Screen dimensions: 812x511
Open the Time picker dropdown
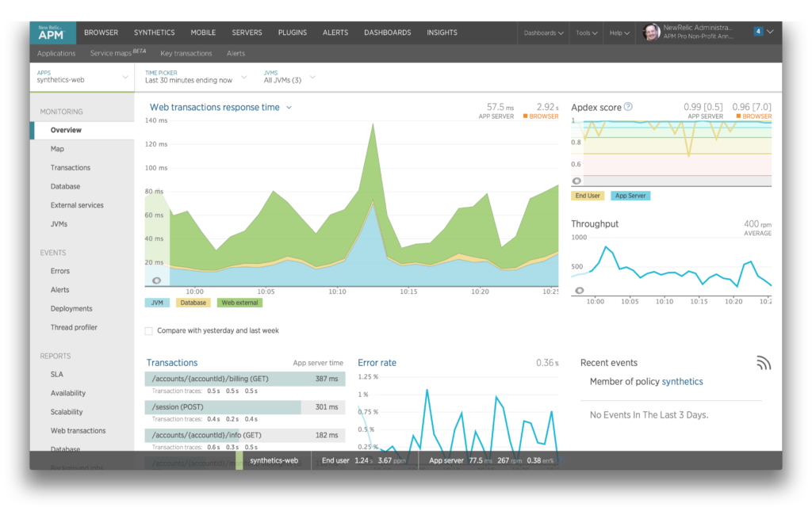click(195, 77)
